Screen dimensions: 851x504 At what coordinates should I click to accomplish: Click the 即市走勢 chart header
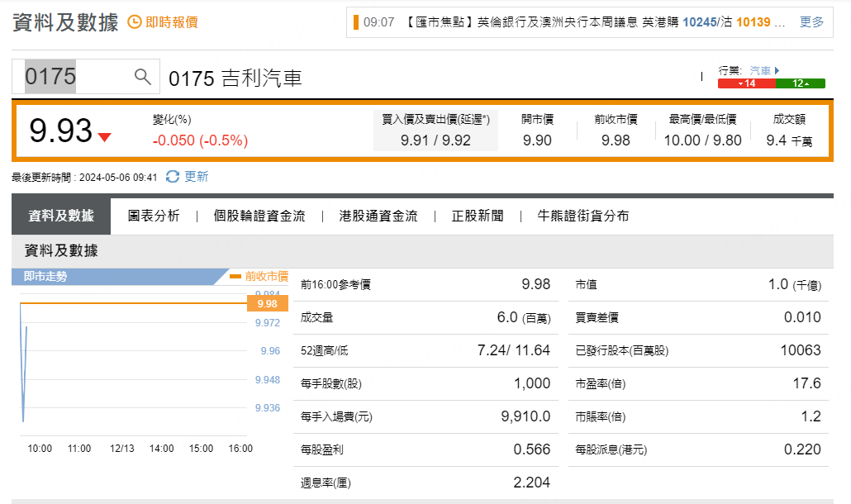pyautogui.click(x=45, y=277)
